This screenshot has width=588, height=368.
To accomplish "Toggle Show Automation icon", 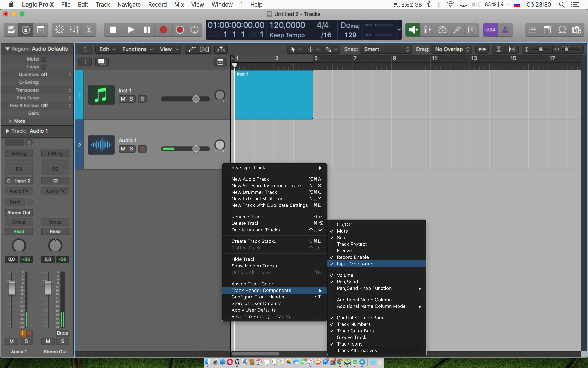I will coord(191,49).
